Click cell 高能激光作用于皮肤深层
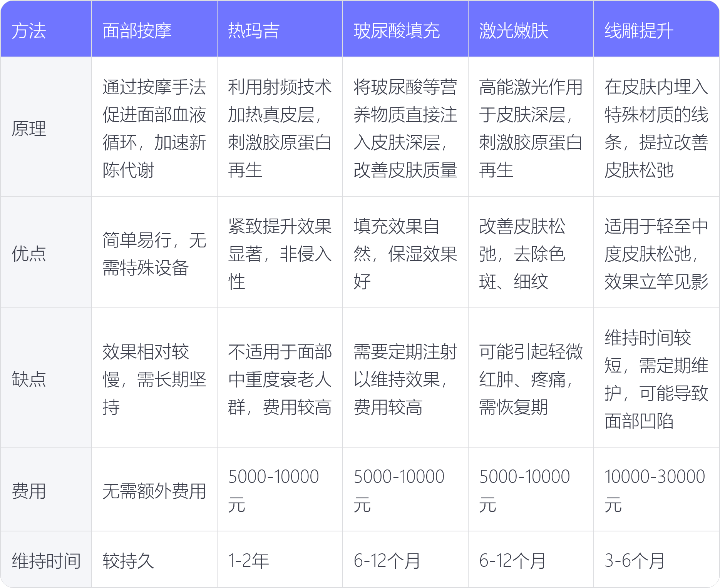This screenshot has width=720, height=588. [531, 127]
